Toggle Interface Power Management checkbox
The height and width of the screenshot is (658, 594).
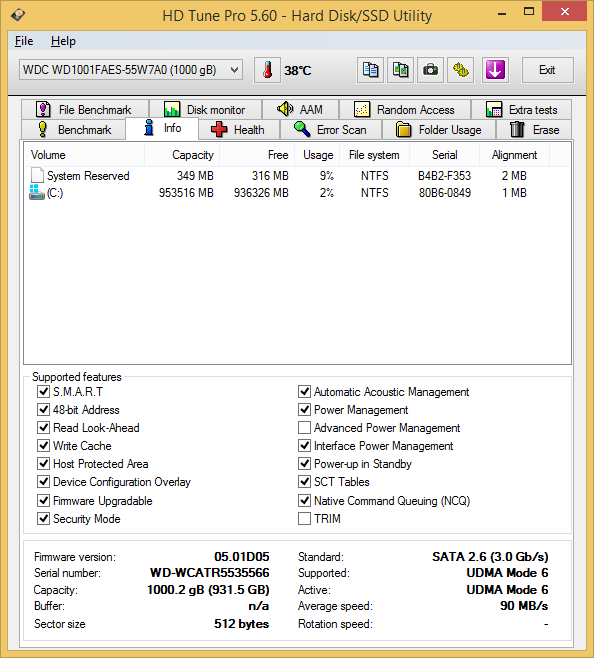tap(304, 446)
